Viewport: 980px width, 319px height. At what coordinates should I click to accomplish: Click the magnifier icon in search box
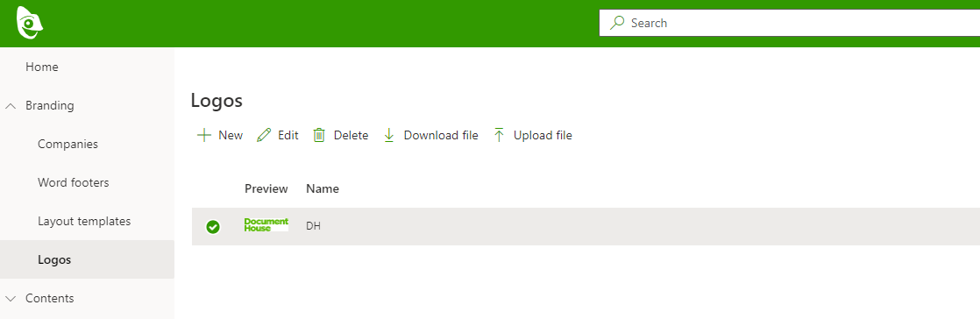(x=617, y=23)
